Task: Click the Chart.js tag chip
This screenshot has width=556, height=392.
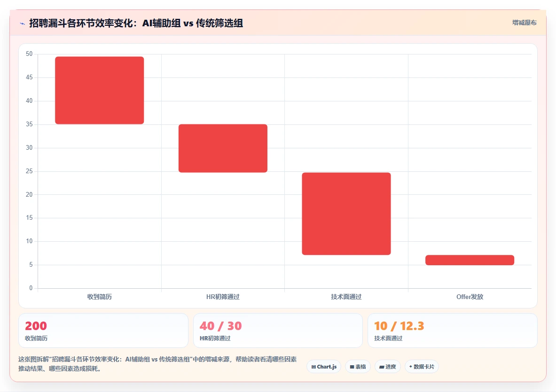Action: [x=324, y=367]
